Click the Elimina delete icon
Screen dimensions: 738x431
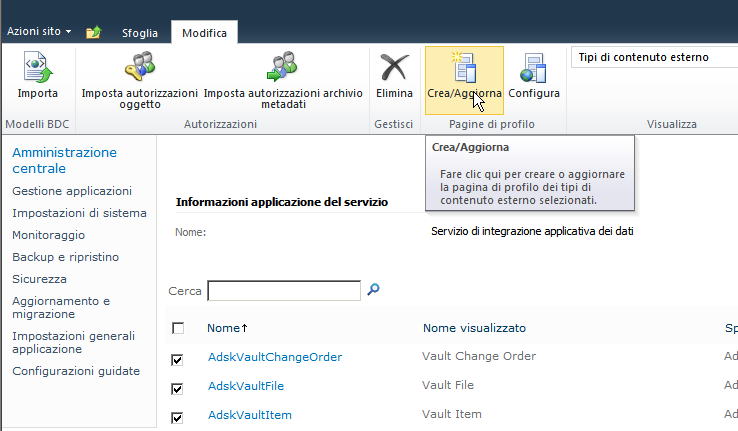point(394,68)
